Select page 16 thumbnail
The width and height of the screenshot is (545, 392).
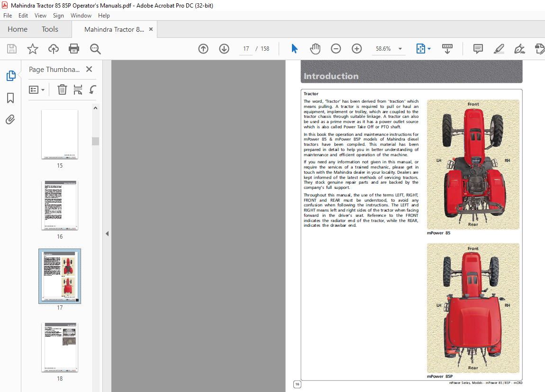click(x=60, y=205)
